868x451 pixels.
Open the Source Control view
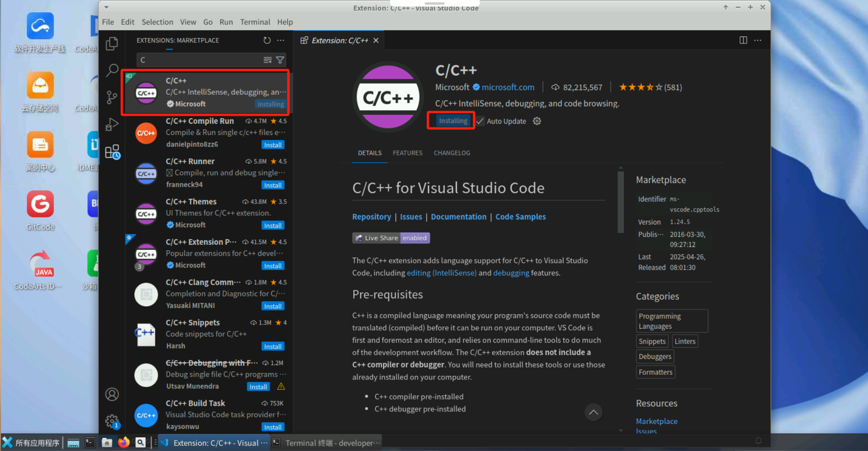click(112, 97)
